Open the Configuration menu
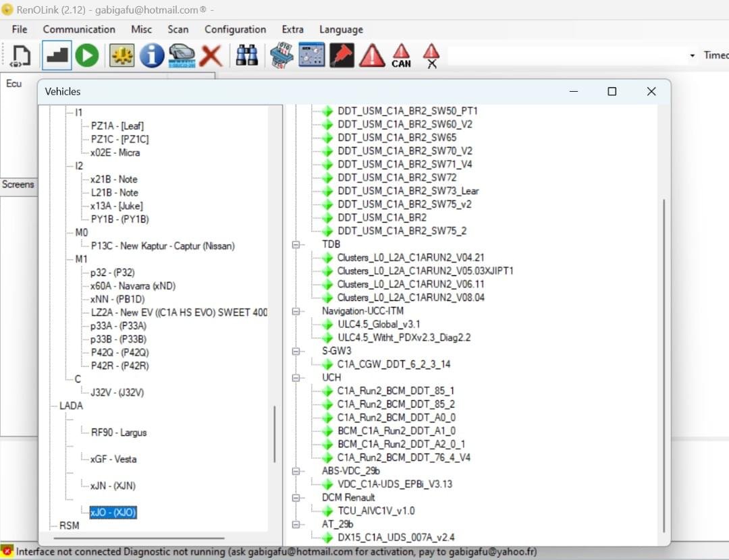 pos(235,30)
